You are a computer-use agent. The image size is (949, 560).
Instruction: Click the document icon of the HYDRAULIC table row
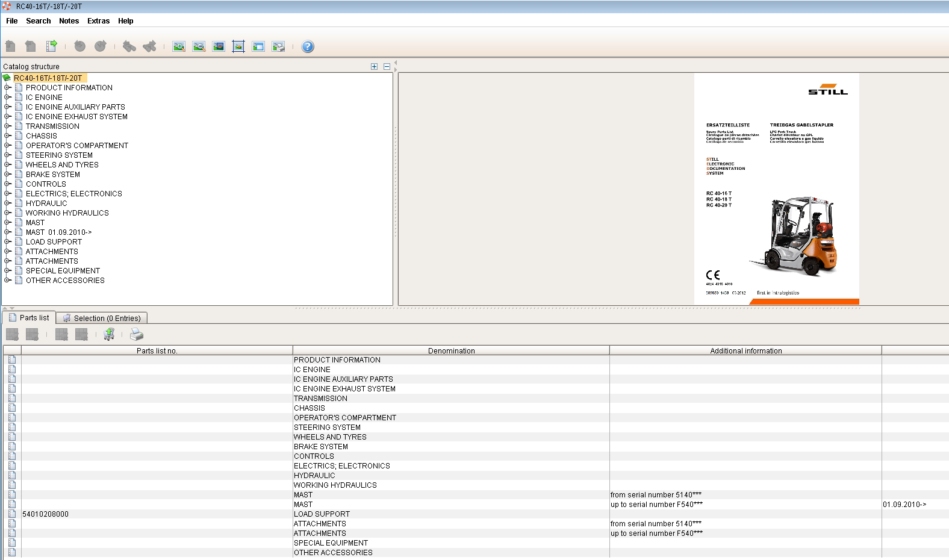pyautogui.click(x=12, y=475)
